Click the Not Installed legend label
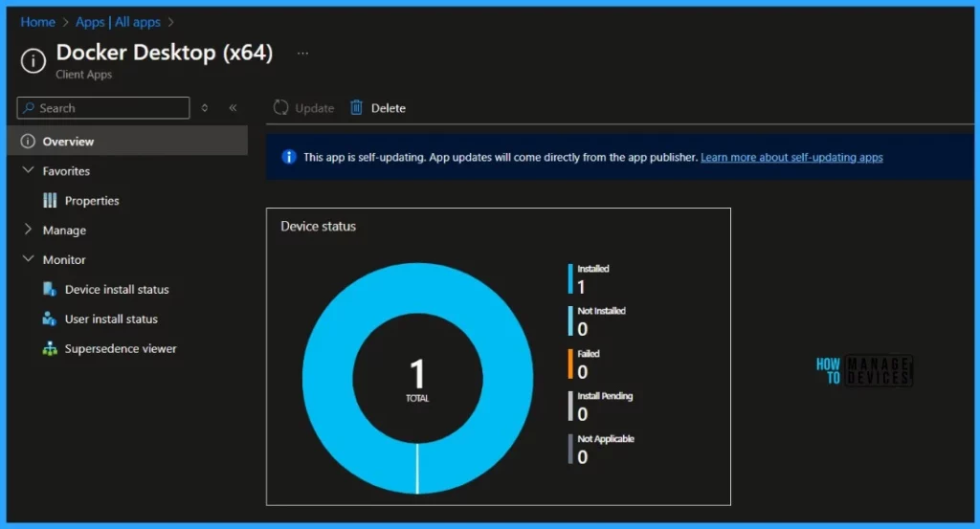This screenshot has height=529, width=980. (x=601, y=310)
